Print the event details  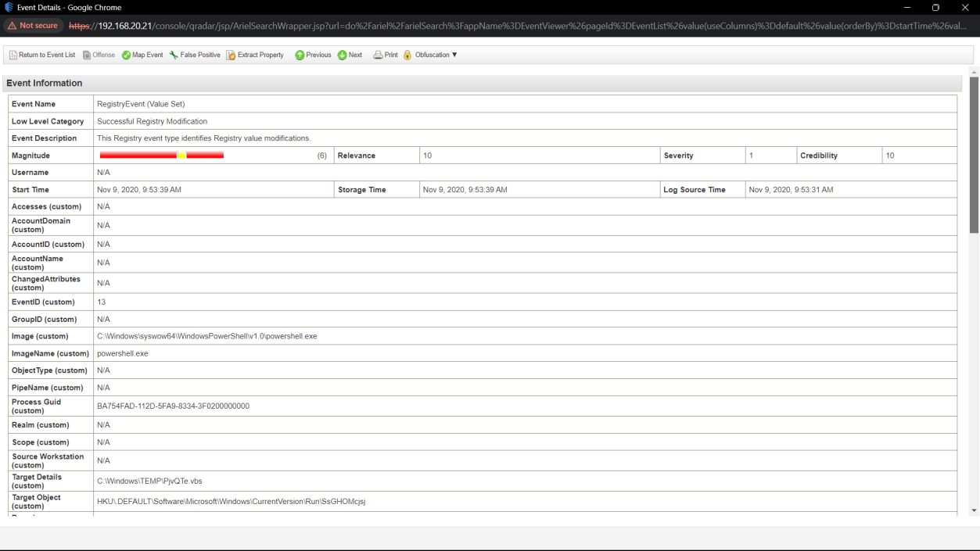coord(386,55)
